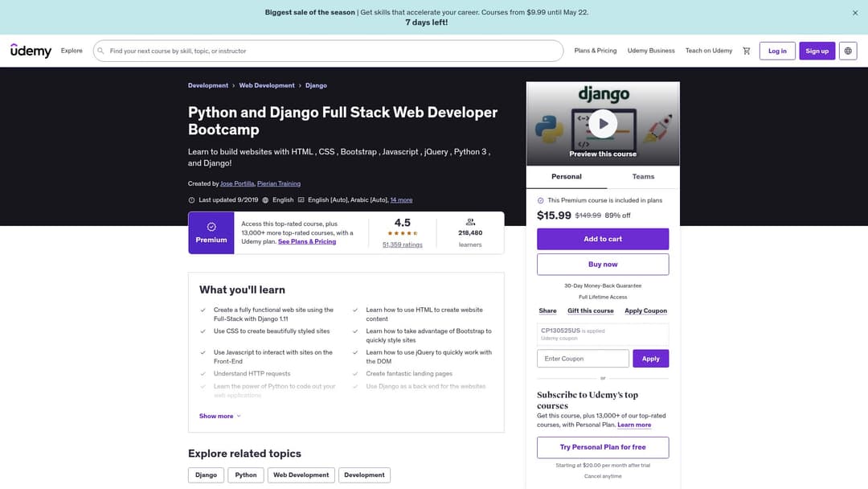Open the Web Development breadcrumb
868x489 pixels.
267,85
